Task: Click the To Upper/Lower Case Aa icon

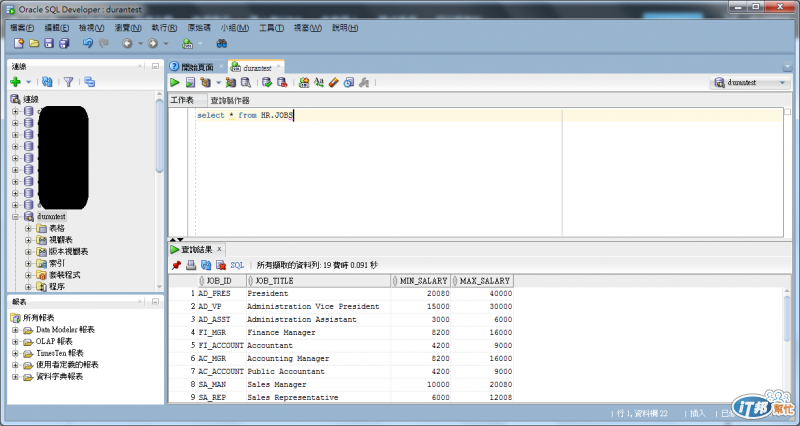Action: coord(319,82)
